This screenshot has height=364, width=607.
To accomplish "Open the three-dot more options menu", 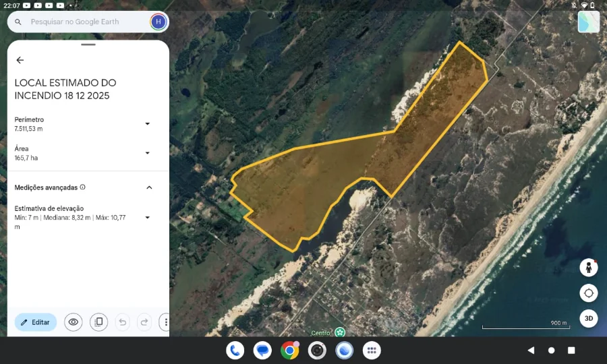I will (x=165, y=322).
